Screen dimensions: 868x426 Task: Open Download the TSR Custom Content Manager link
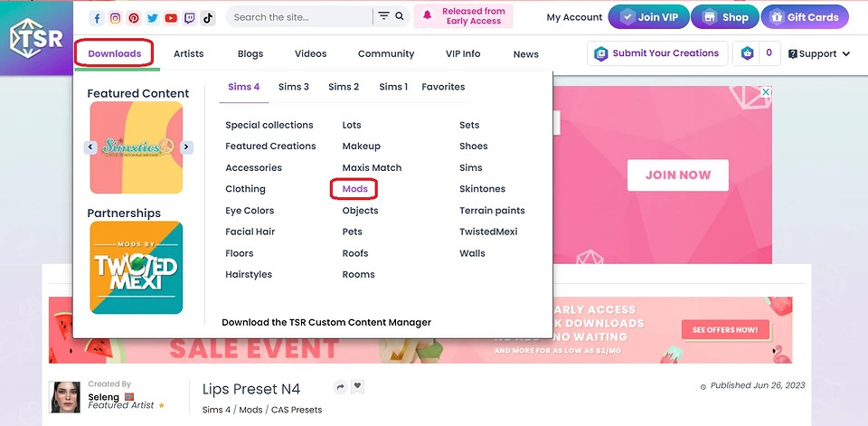tap(325, 322)
